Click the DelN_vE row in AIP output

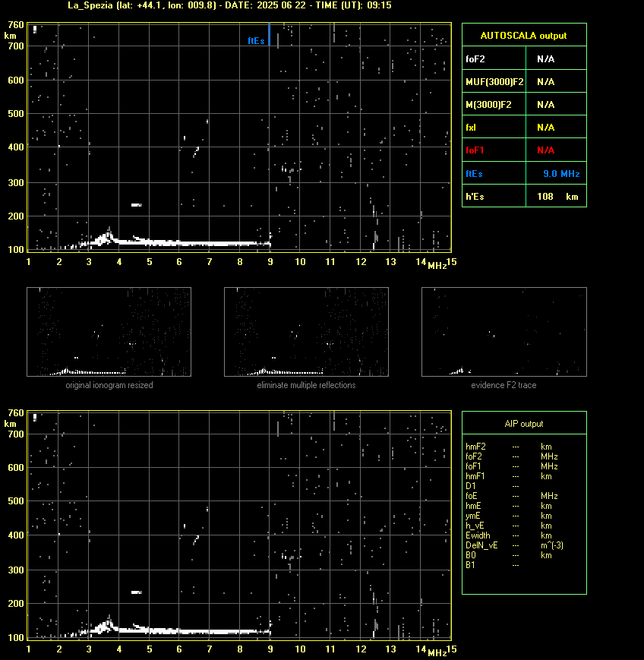click(x=515, y=545)
